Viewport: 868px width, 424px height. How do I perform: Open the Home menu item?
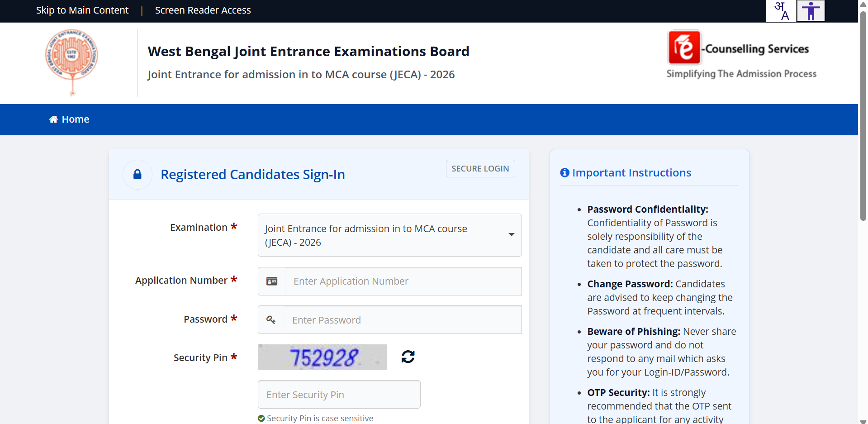click(69, 119)
